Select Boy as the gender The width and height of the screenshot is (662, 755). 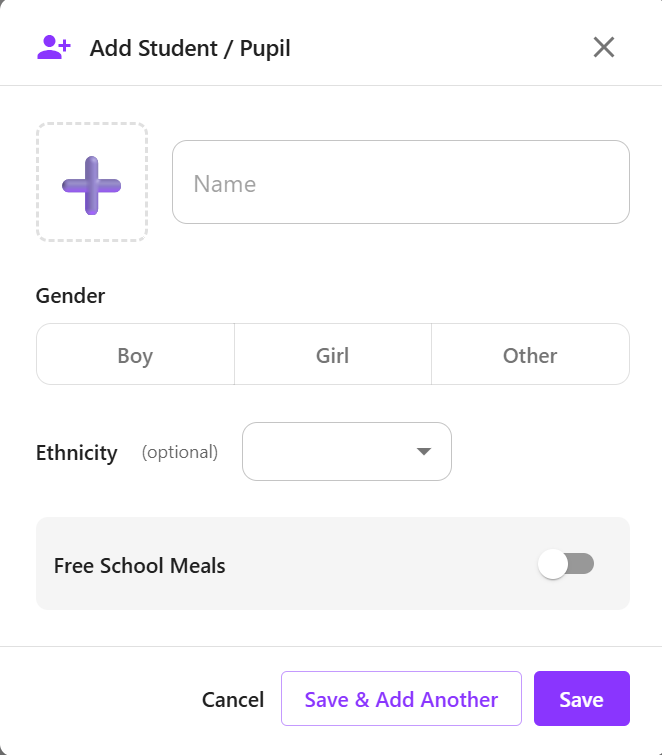click(135, 355)
